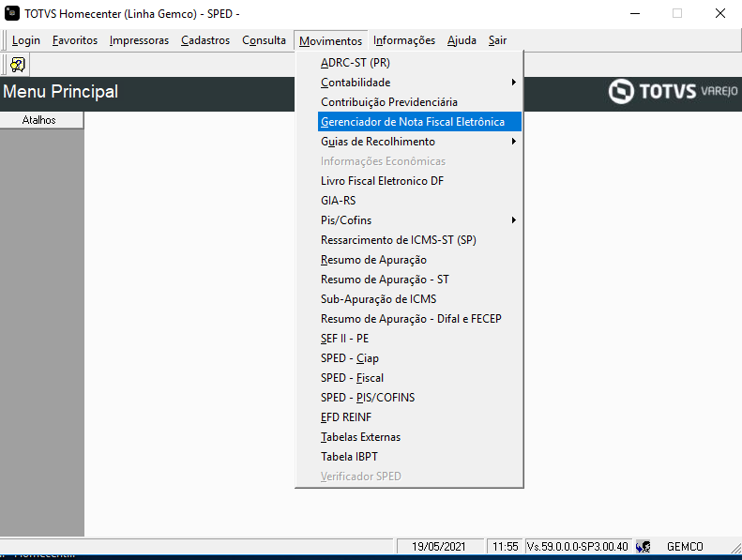Open the Ajuda menu
742x560 pixels.
point(462,40)
